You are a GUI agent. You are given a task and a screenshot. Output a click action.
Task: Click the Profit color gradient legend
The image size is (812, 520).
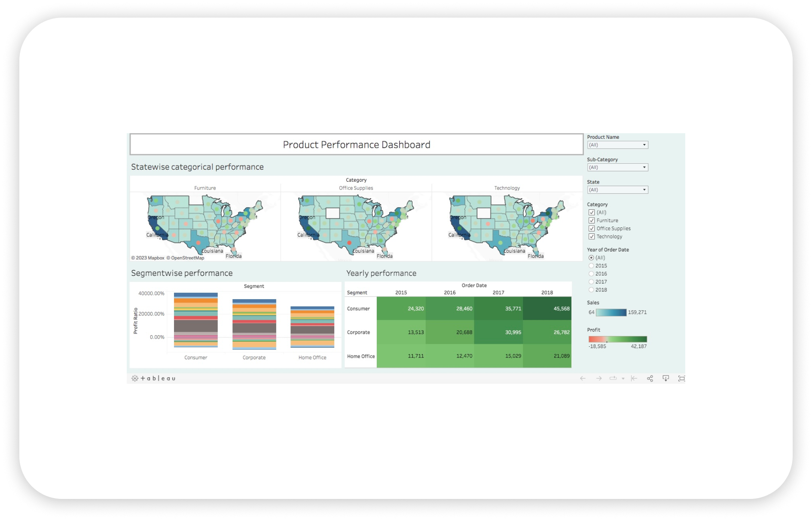[x=617, y=338]
